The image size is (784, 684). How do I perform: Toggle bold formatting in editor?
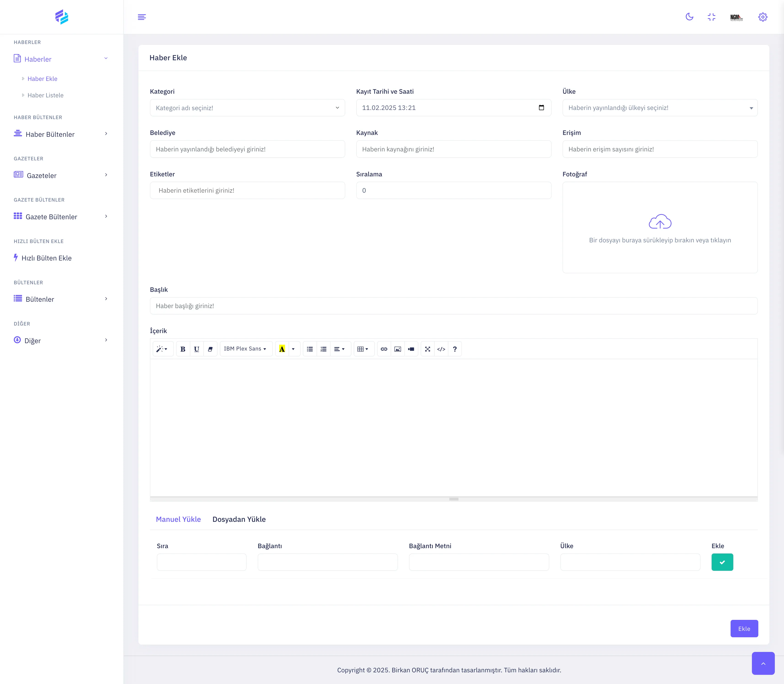point(183,349)
